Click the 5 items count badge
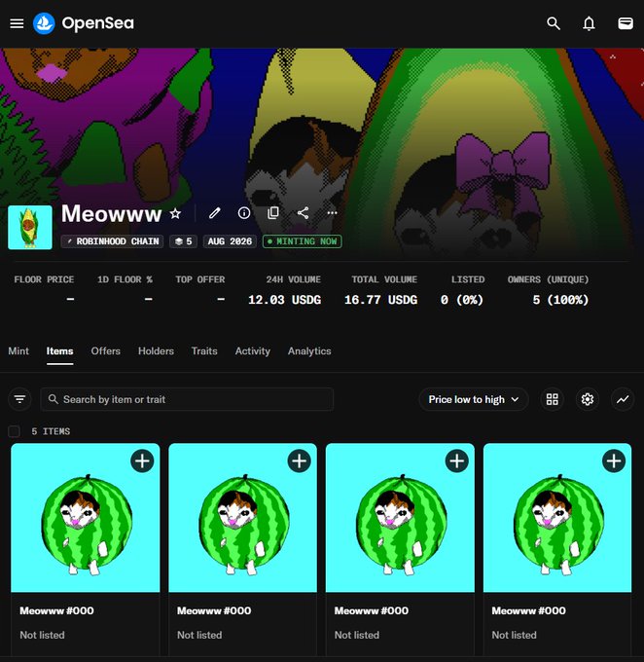Viewport: 644px width, 662px height. [183, 241]
